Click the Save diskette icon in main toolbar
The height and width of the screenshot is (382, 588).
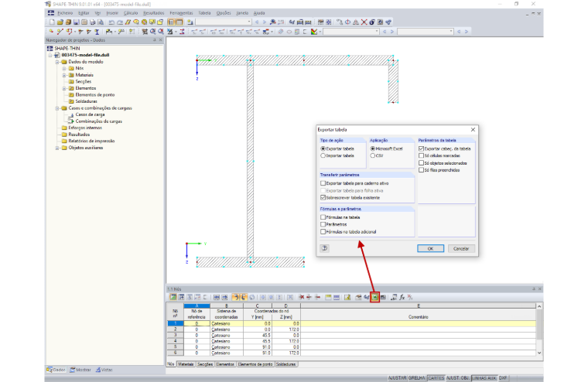(x=76, y=22)
